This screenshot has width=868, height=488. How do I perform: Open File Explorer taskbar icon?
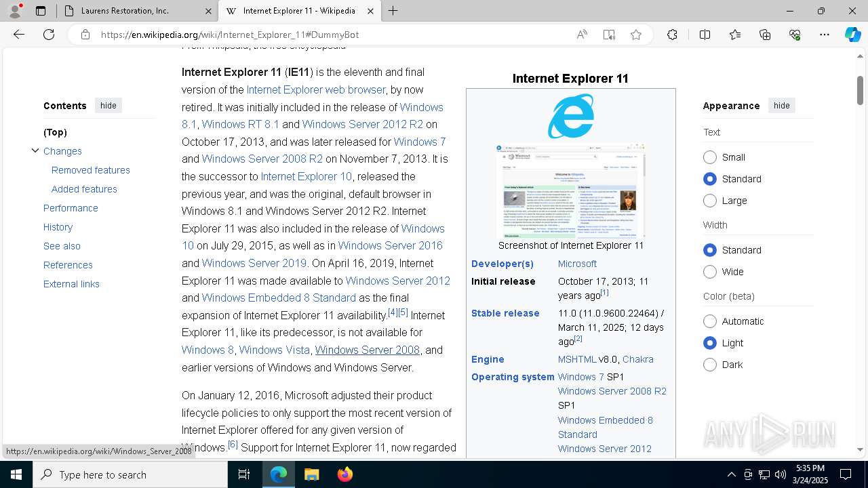pos(311,474)
